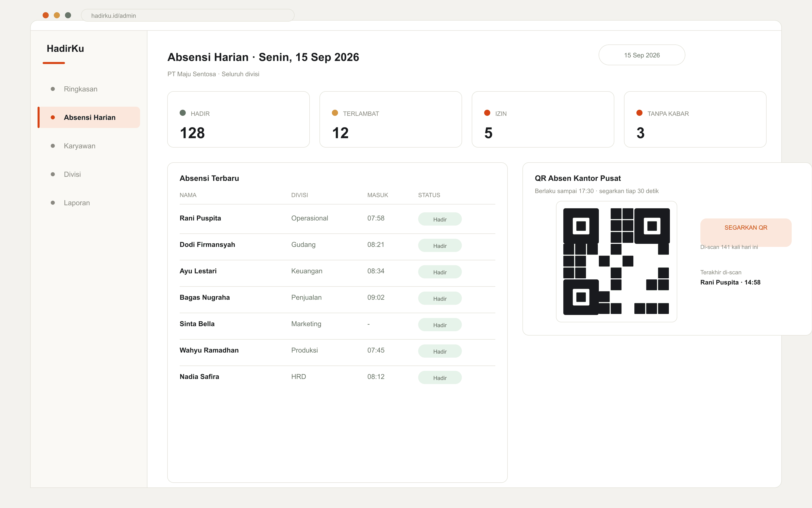This screenshot has height=508, width=812.
Task: Click last scanned Rani Puspita · 14:58
Action: pyautogui.click(x=730, y=282)
